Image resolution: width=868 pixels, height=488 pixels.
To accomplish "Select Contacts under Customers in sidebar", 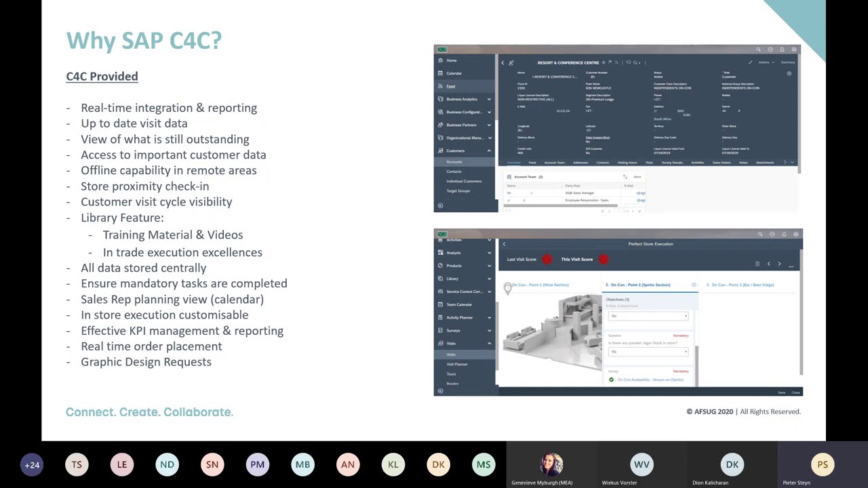I will (x=465, y=171).
